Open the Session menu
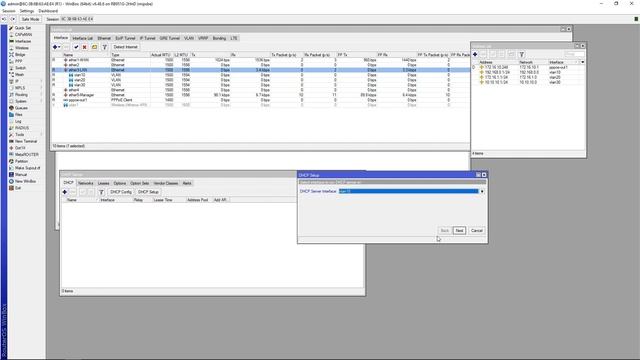 pos(9,11)
